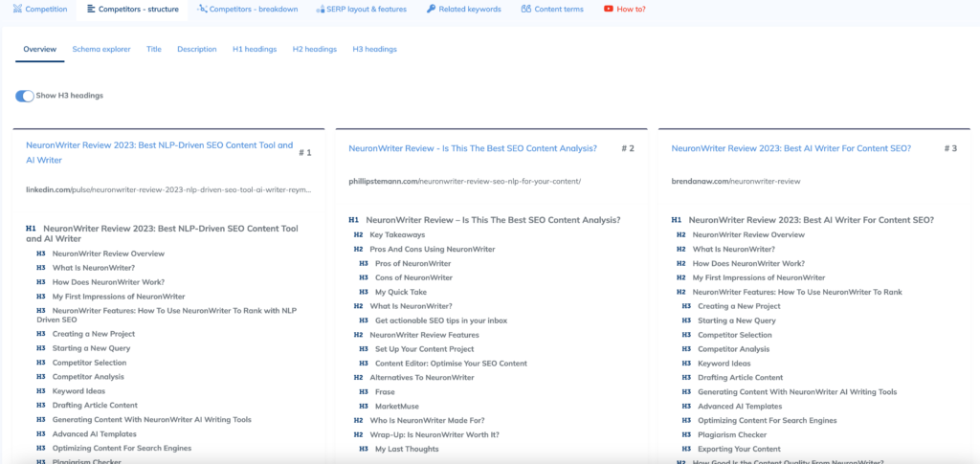Open SERP layout & features tab

[x=361, y=10]
